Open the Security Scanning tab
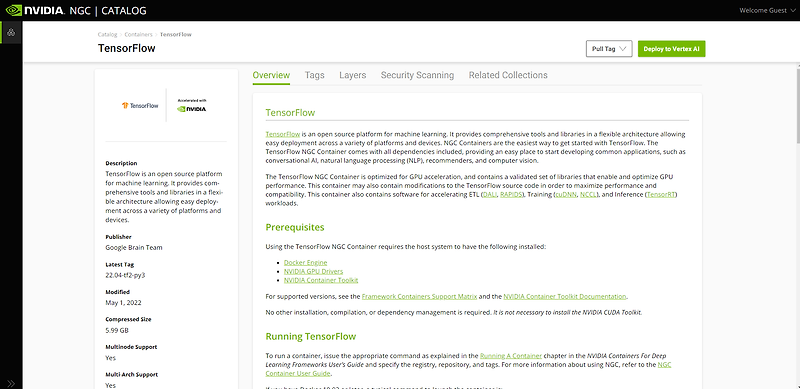The height and width of the screenshot is (389, 800). (x=417, y=75)
